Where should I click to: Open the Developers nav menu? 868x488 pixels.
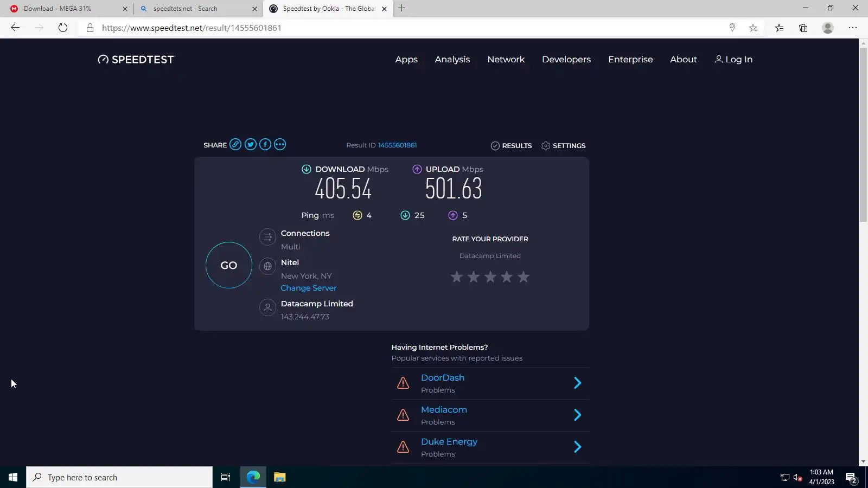tap(566, 60)
